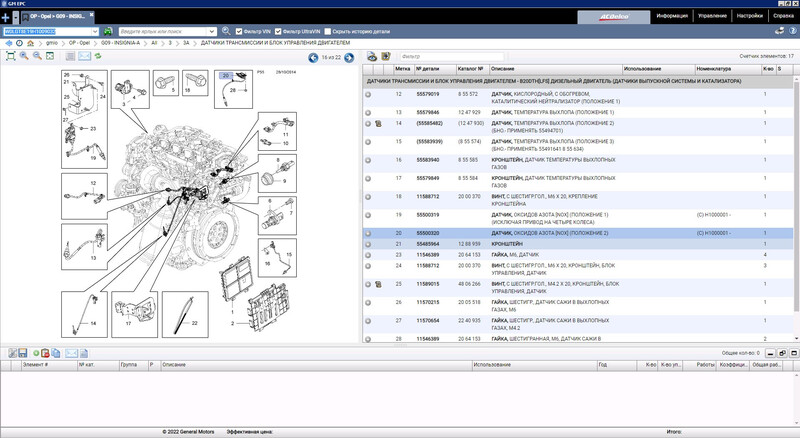Open the All breadcrumb link

[x=154, y=43]
